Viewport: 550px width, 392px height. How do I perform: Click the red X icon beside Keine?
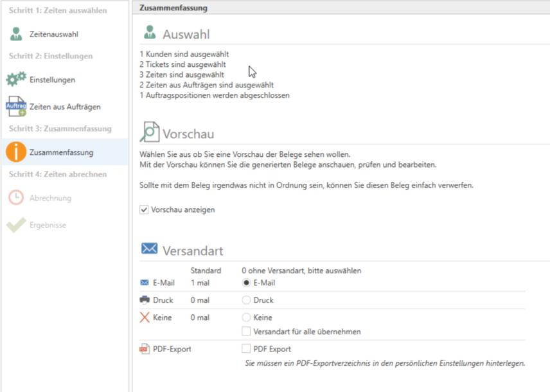[x=144, y=317]
